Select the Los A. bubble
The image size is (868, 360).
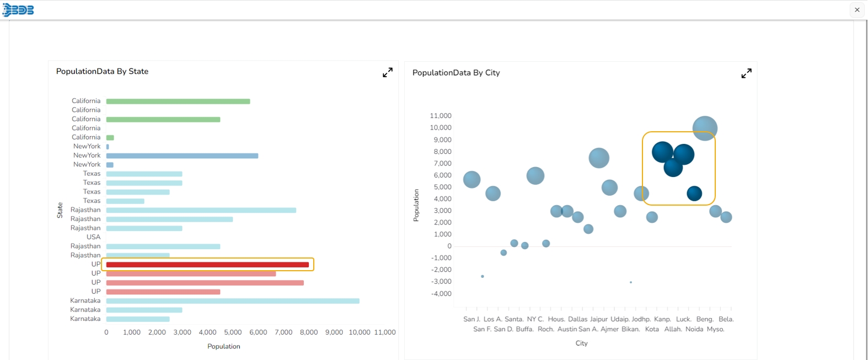point(493,194)
